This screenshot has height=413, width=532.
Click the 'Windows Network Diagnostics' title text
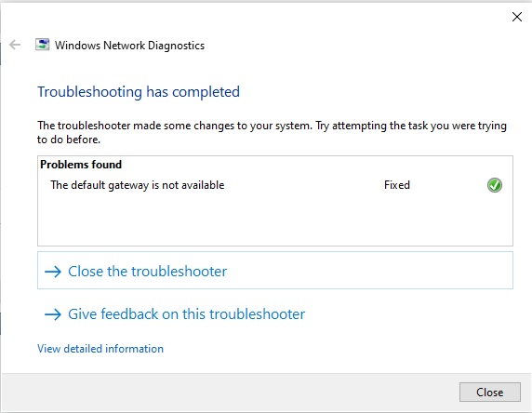click(x=129, y=46)
